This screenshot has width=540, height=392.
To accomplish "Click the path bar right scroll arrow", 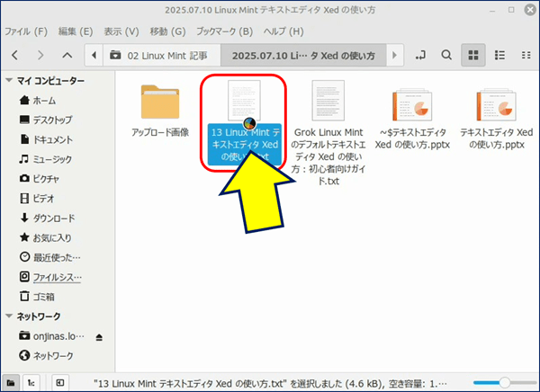I will pyautogui.click(x=395, y=55).
